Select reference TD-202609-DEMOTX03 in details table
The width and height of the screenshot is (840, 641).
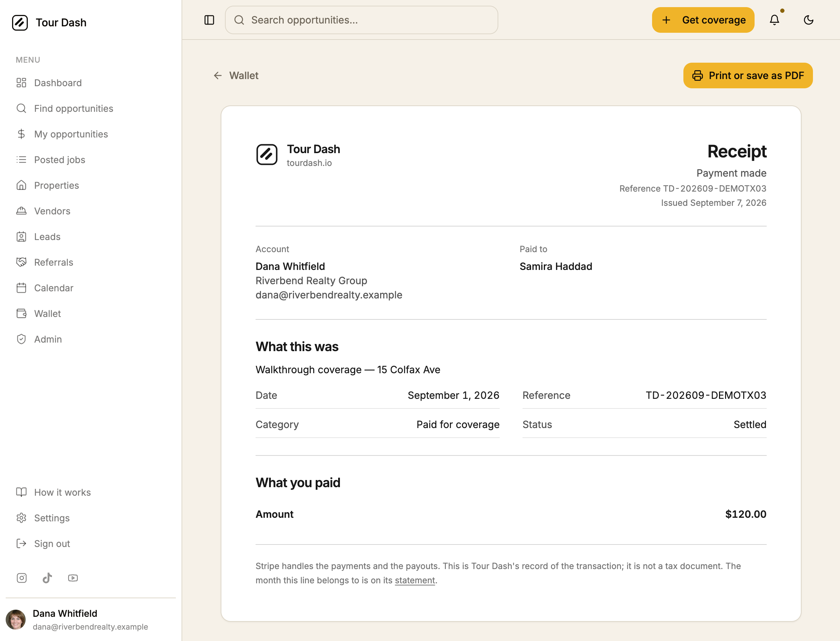pyautogui.click(x=706, y=395)
